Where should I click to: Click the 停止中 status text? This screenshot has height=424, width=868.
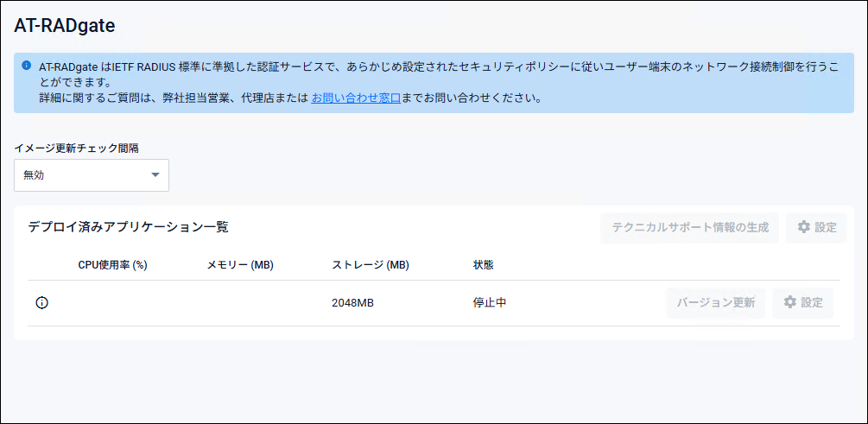[x=490, y=303]
